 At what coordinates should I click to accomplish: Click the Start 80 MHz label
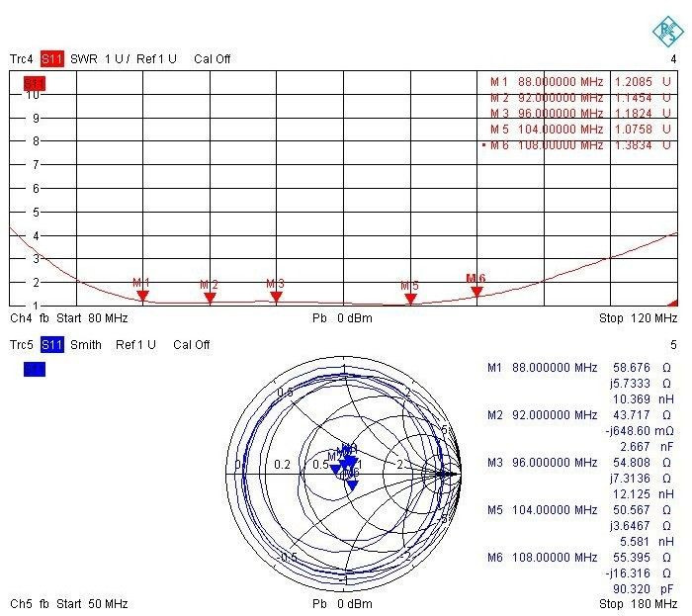click(x=92, y=318)
